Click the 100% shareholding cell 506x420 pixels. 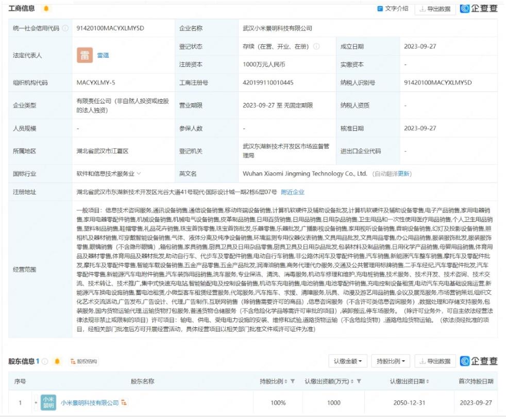pyautogui.click(x=278, y=402)
